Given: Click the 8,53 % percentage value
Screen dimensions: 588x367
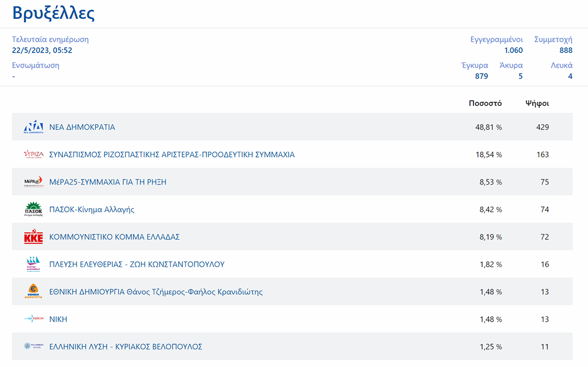Looking at the screenshot, I should click(x=490, y=182).
